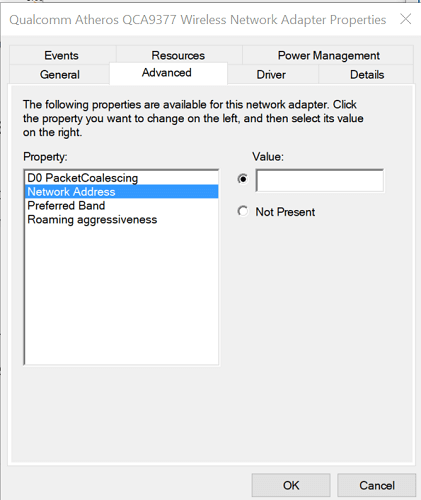
Task: Click the Cancel button
Action: (x=377, y=485)
